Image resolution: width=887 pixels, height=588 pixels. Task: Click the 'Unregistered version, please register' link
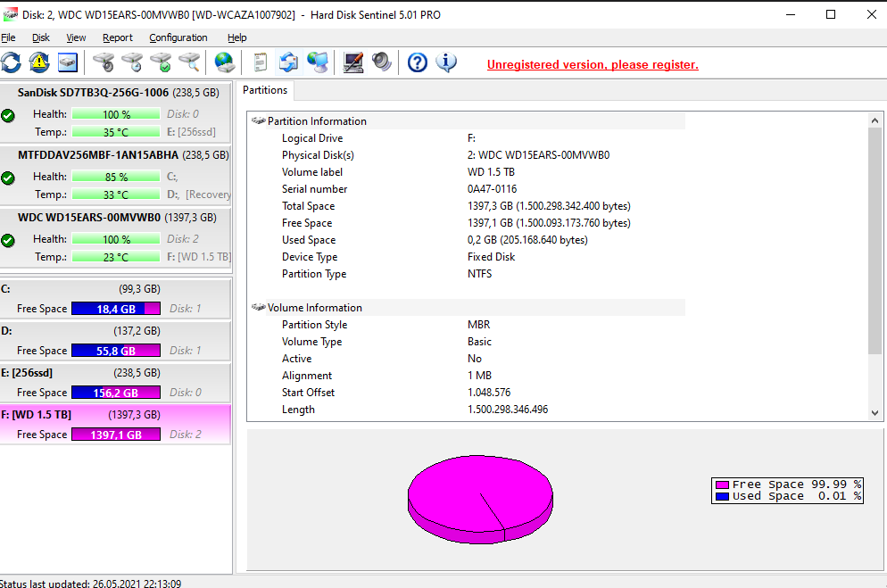point(593,65)
